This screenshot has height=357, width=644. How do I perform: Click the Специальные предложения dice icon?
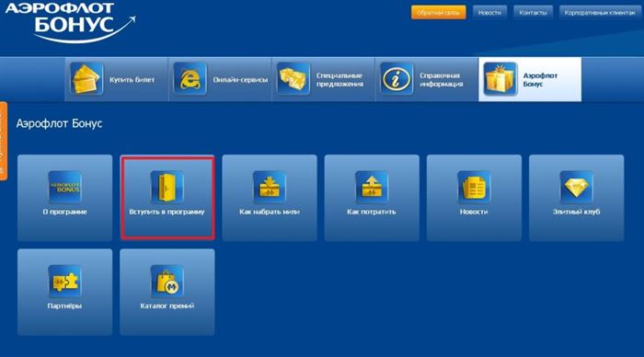click(293, 79)
